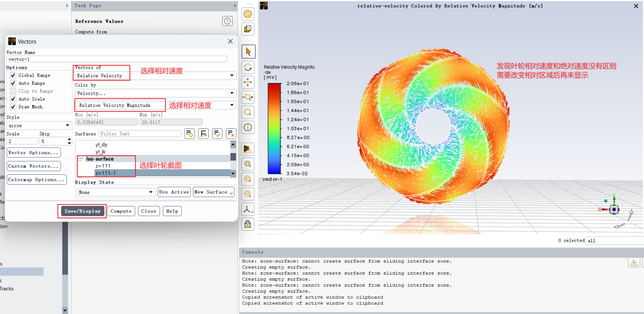
Task: Select the z=111-1 surface
Action: click(106, 173)
